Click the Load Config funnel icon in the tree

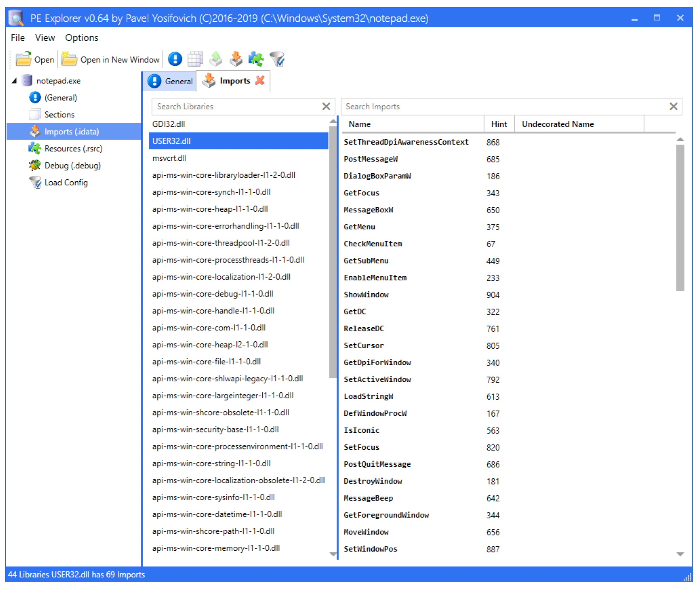pyautogui.click(x=35, y=182)
